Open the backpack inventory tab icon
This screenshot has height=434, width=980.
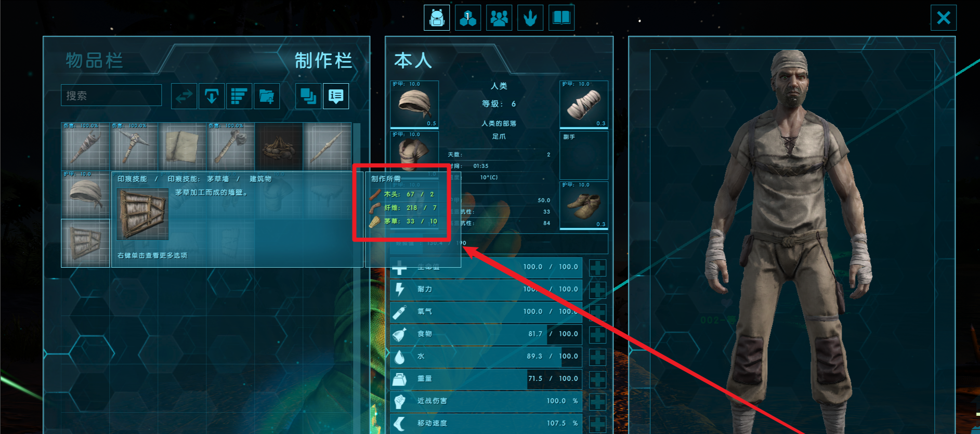point(437,18)
